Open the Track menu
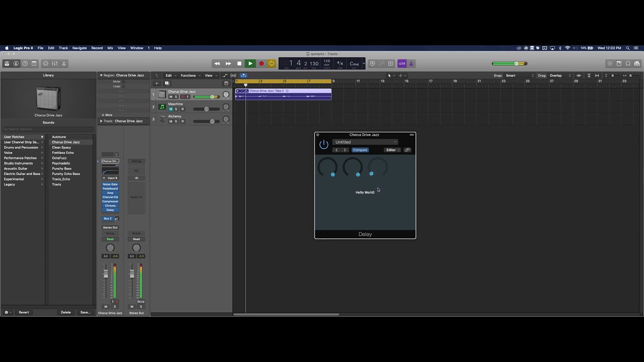The height and width of the screenshot is (362, 644). (x=63, y=48)
